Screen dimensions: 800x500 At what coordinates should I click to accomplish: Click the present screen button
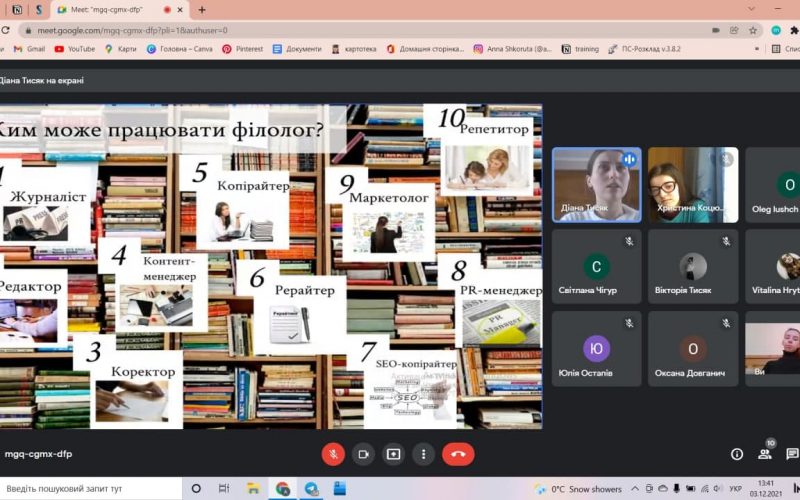tap(393, 454)
